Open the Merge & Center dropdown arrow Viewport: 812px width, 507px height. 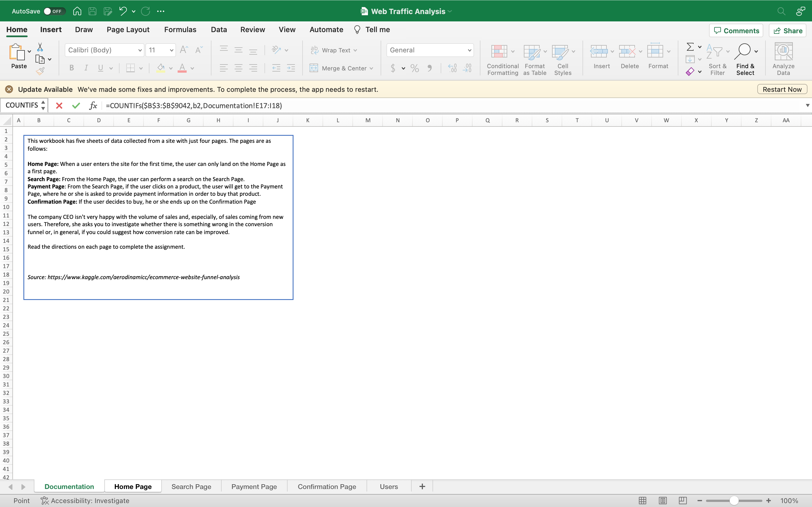pos(372,68)
